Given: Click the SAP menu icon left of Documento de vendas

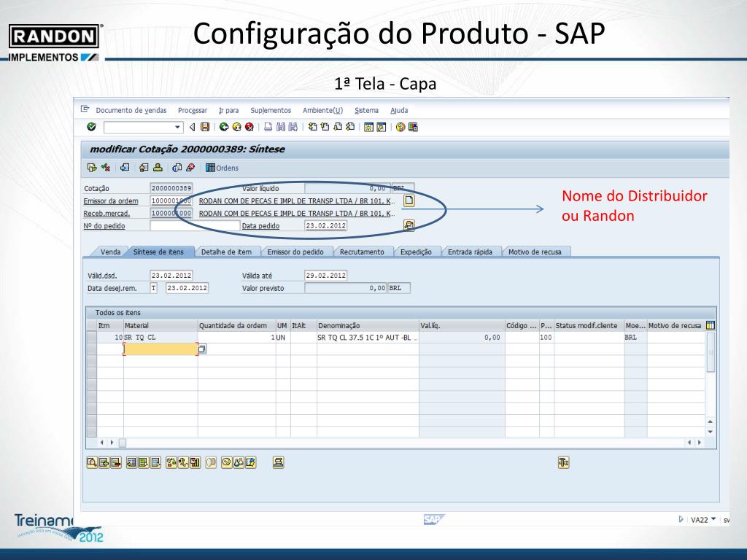Looking at the screenshot, I should coord(85,109).
